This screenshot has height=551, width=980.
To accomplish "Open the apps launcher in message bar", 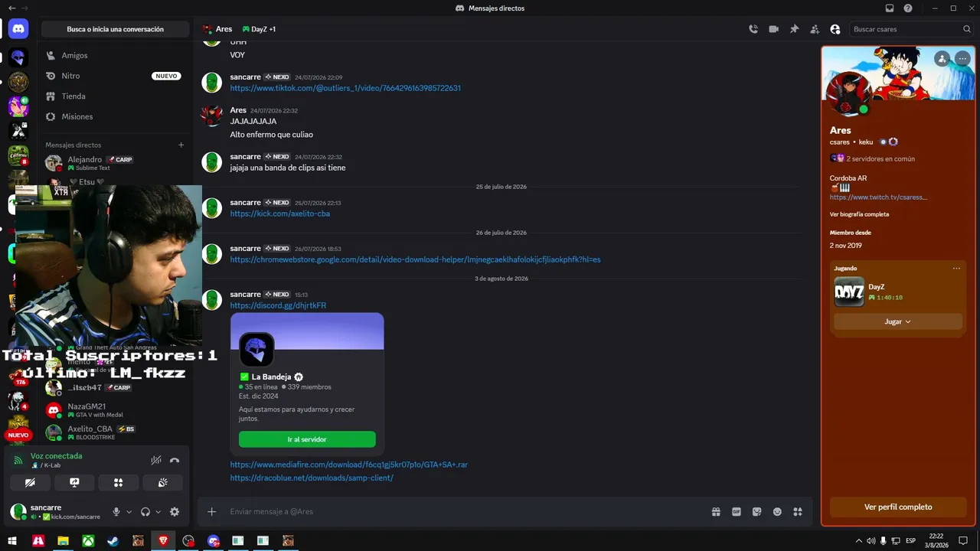I will 797,511.
